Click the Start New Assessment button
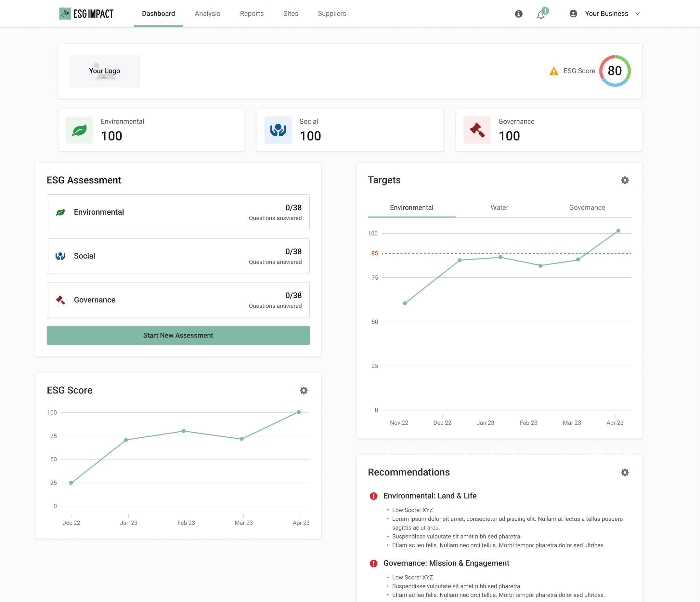 [x=178, y=335]
